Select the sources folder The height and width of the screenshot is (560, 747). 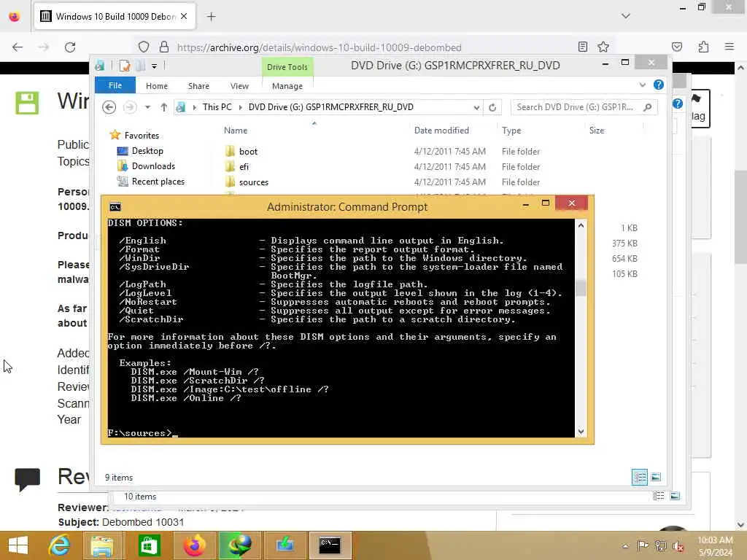(x=253, y=182)
